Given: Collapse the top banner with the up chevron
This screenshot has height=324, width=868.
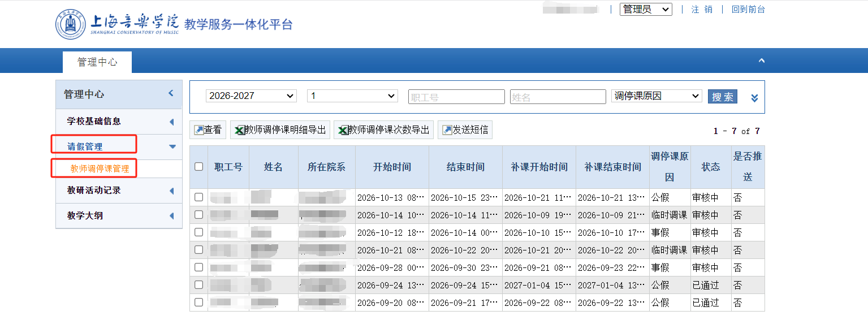Looking at the screenshot, I should (762, 61).
